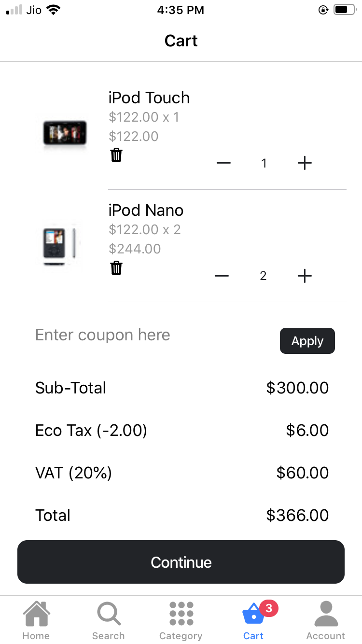Increase iPod Touch quantity with plus
The height and width of the screenshot is (644, 362).
(305, 163)
